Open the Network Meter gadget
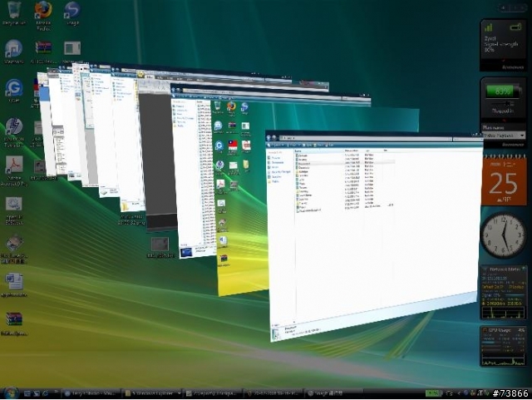Image resolution: width=532 pixels, height=400 pixels. 503,293
